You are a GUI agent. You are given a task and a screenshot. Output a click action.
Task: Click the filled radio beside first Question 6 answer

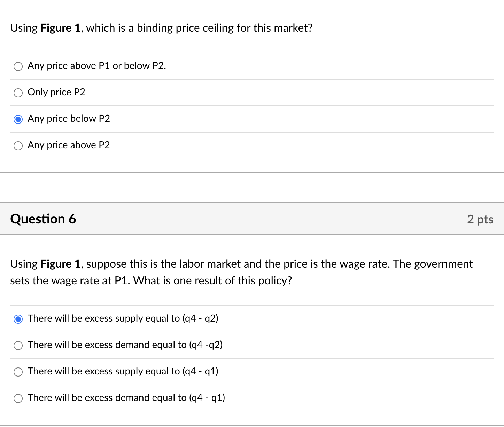point(18,318)
